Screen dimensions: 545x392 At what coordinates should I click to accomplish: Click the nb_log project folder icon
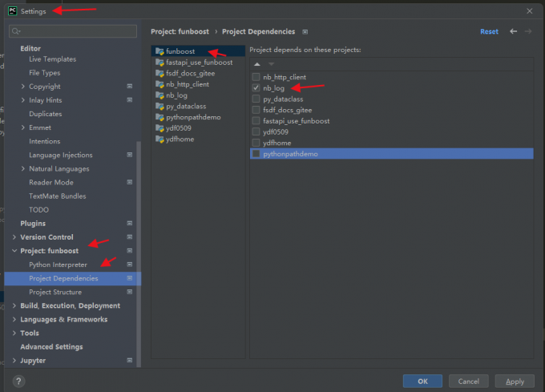click(x=159, y=95)
